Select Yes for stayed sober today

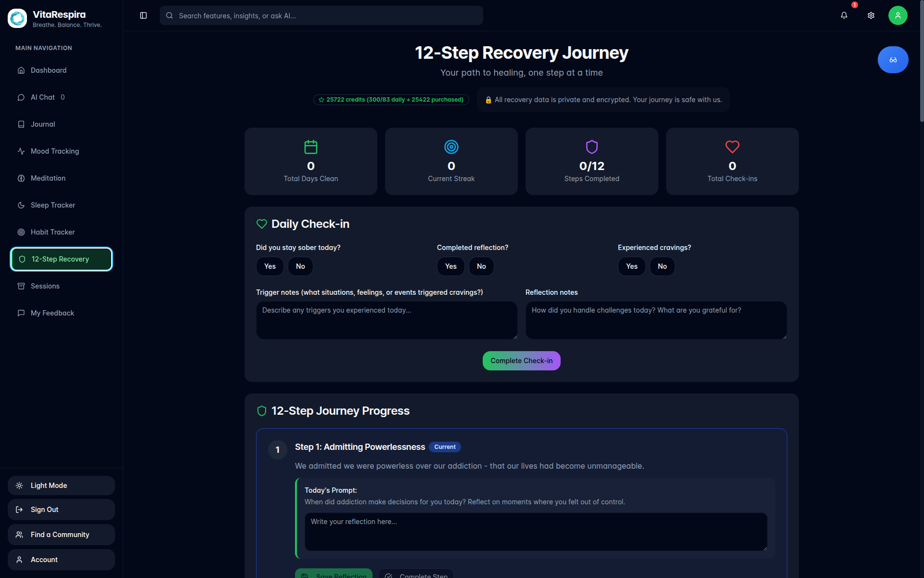[x=270, y=266]
